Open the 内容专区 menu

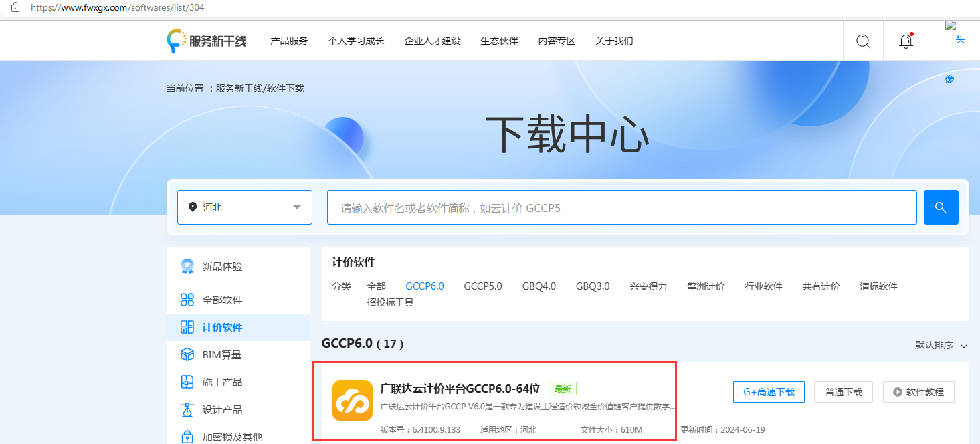(557, 41)
